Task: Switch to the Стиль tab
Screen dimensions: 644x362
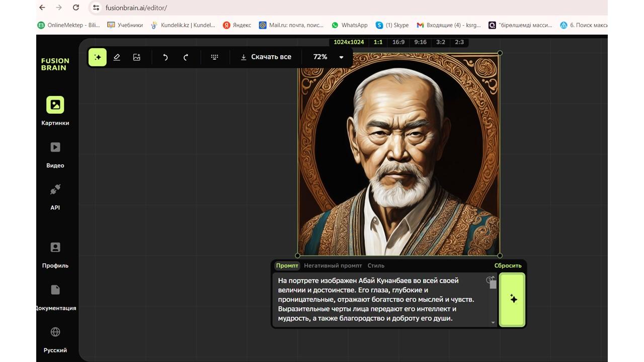Action: click(376, 265)
